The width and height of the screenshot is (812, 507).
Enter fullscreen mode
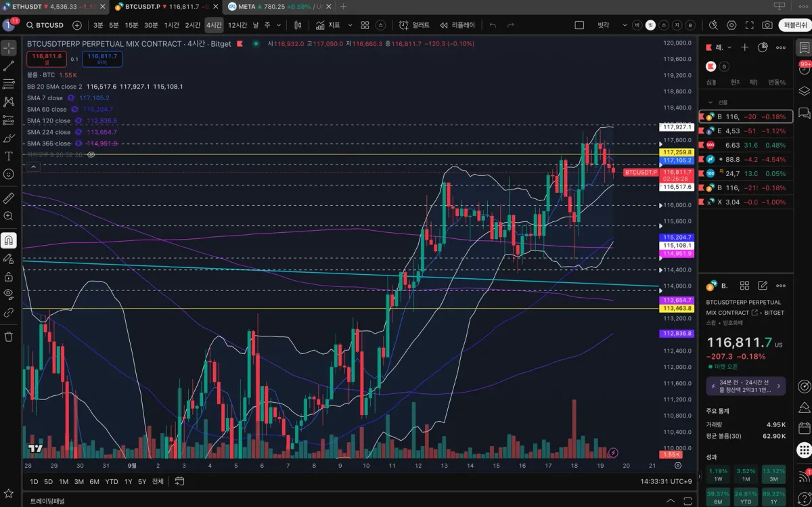[749, 25]
